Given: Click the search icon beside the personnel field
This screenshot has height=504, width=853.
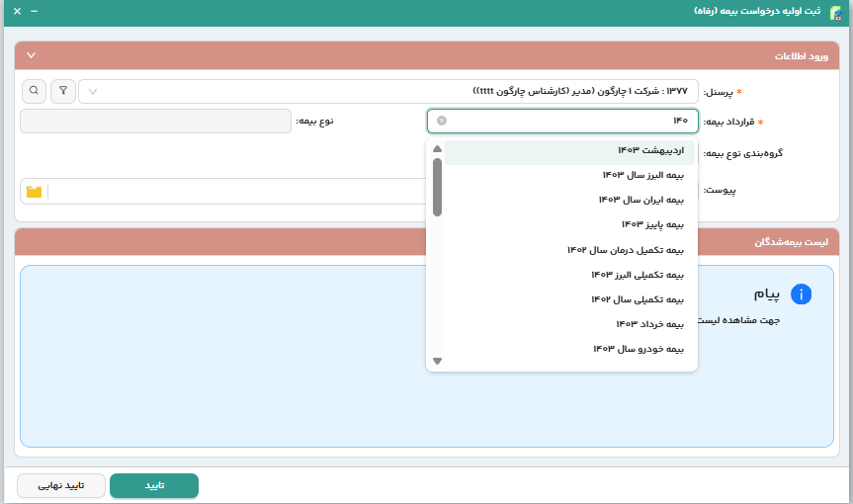Looking at the screenshot, I should tap(34, 91).
